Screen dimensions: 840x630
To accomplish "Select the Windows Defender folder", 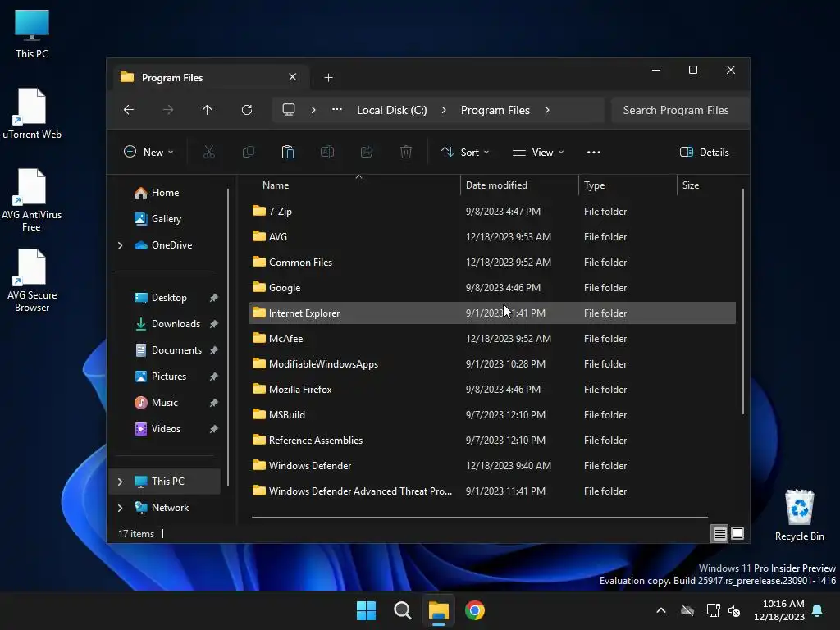I will pyautogui.click(x=492, y=466).
